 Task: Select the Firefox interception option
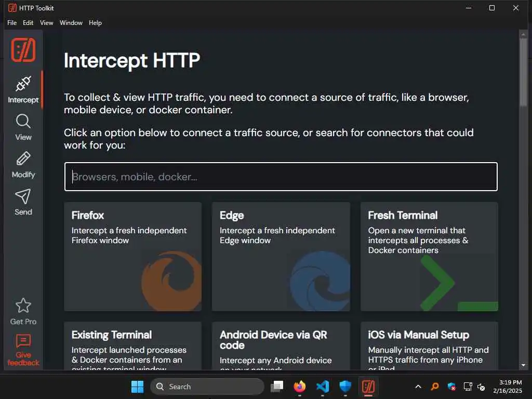pyautogui.click(x=132, y=256)
